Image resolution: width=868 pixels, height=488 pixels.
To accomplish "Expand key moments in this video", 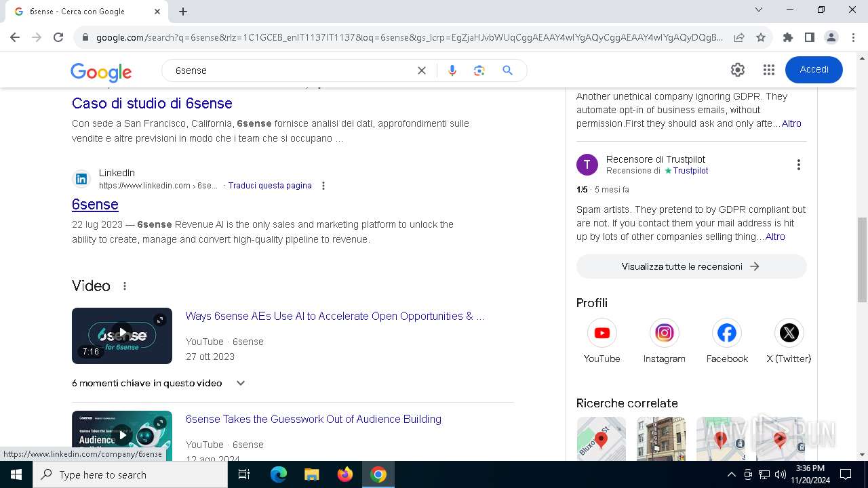I will pos(240,383).
